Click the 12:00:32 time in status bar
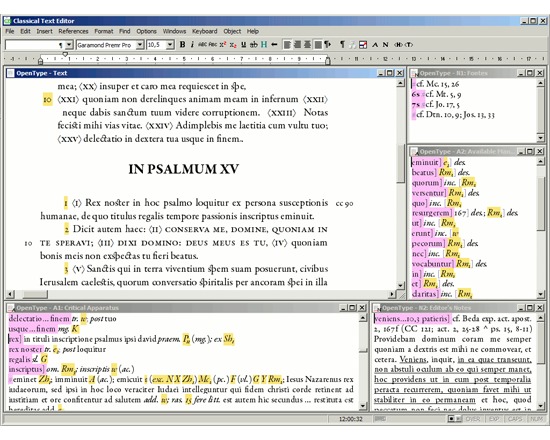 click(x=350, y=419)
